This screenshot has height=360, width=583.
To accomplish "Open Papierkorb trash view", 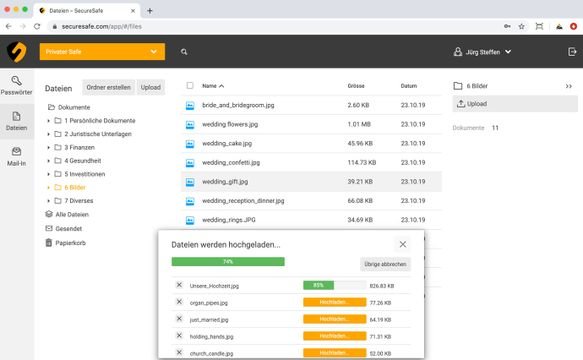I will click(x=65, y=243).
